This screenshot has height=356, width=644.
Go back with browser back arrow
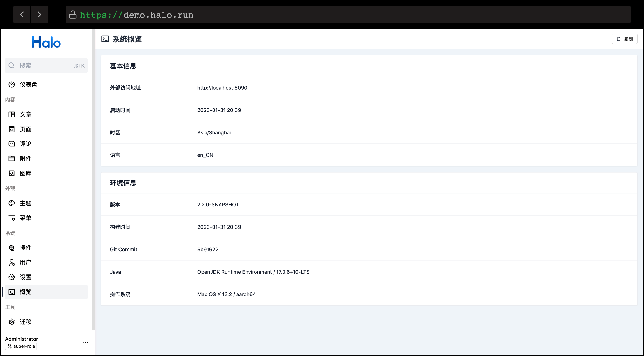click(x=22, y=15)
